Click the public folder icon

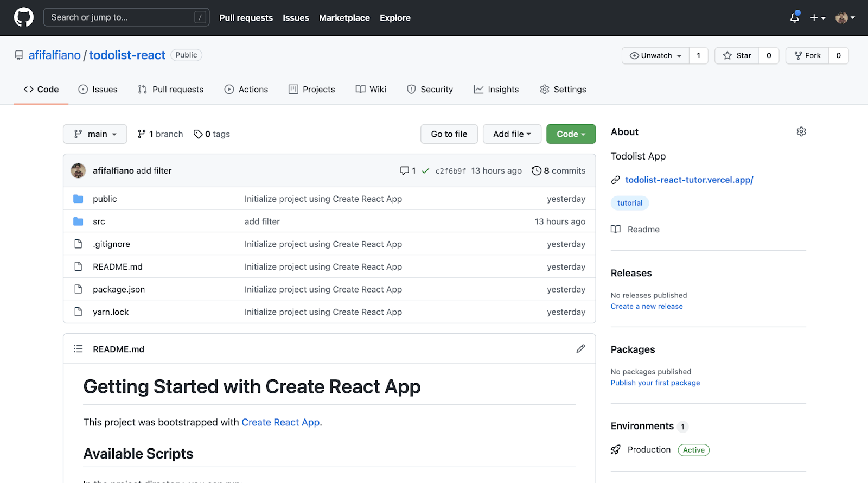78,199
